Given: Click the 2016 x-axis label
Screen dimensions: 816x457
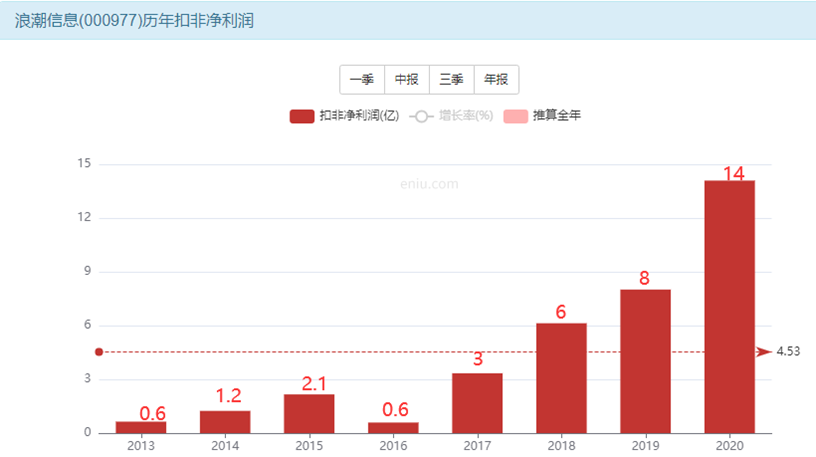Looking at the screenshot, I should pyautogui.click(x=393, y=446).
